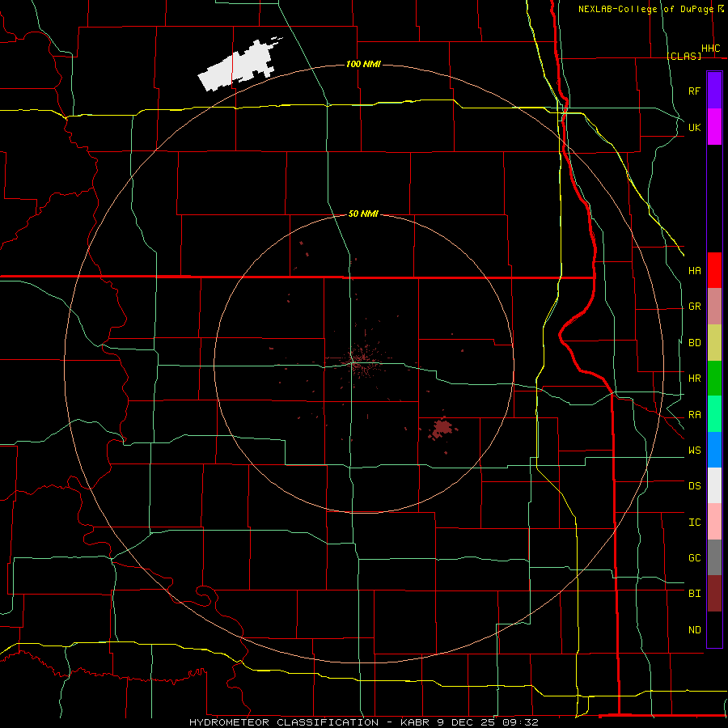Click the HA red legend swatch
728x728 pixels.
click(714, 270)
